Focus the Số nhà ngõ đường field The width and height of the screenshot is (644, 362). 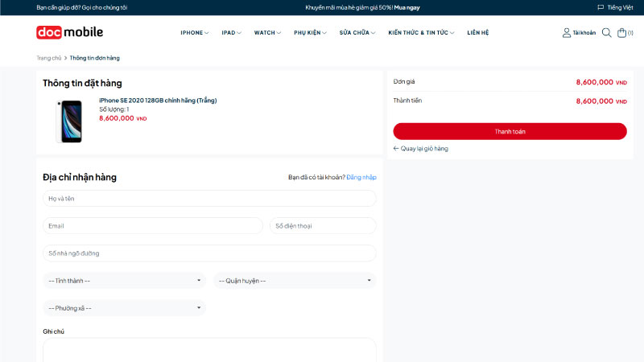pyautogui.click(x=209, y=253)
